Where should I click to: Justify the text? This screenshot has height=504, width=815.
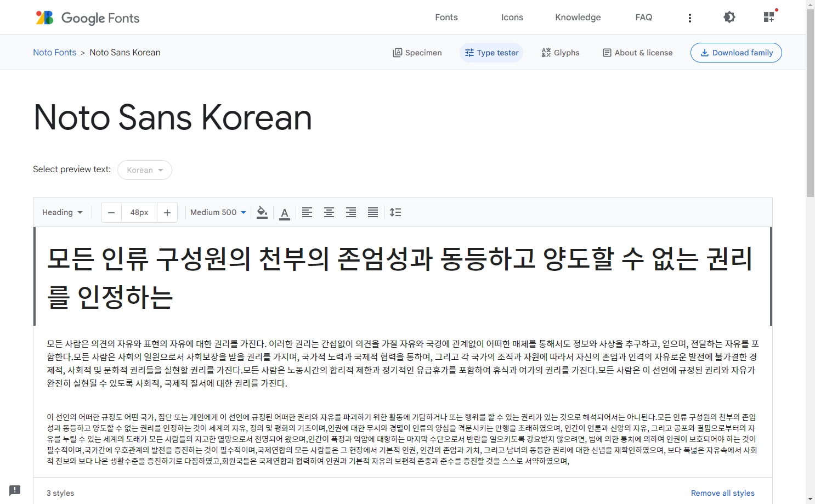[373, 212]
